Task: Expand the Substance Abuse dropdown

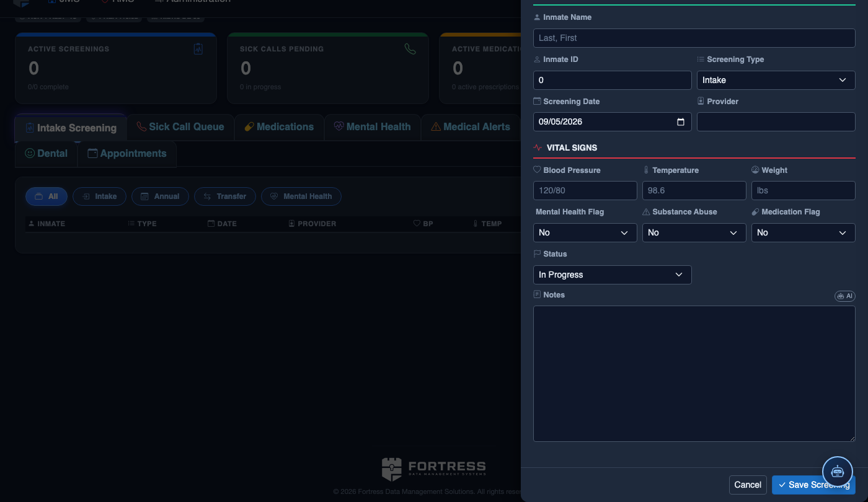Action: coord(694,232)
